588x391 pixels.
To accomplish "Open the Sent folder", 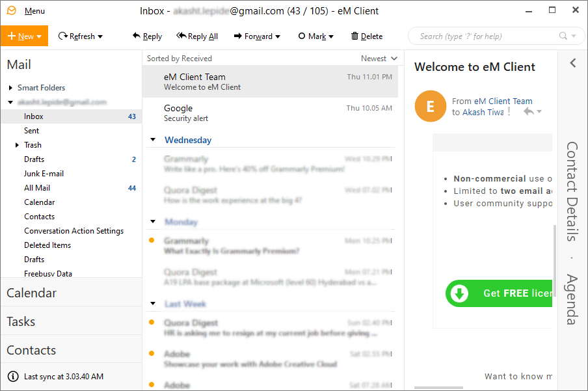I will [x=31, y=131].
